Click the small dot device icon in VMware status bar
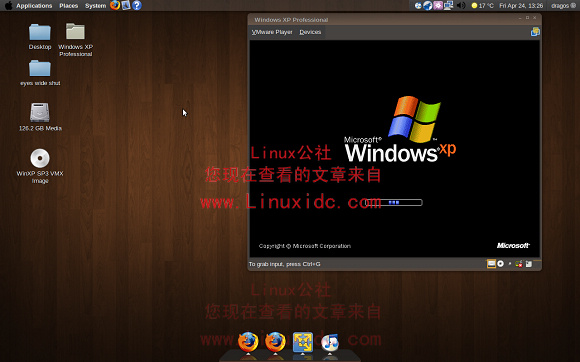 (x=510, y=264)
